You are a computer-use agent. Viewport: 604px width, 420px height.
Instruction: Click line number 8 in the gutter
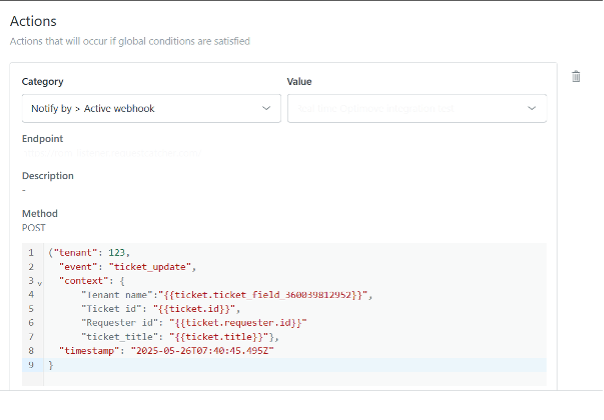31,351
